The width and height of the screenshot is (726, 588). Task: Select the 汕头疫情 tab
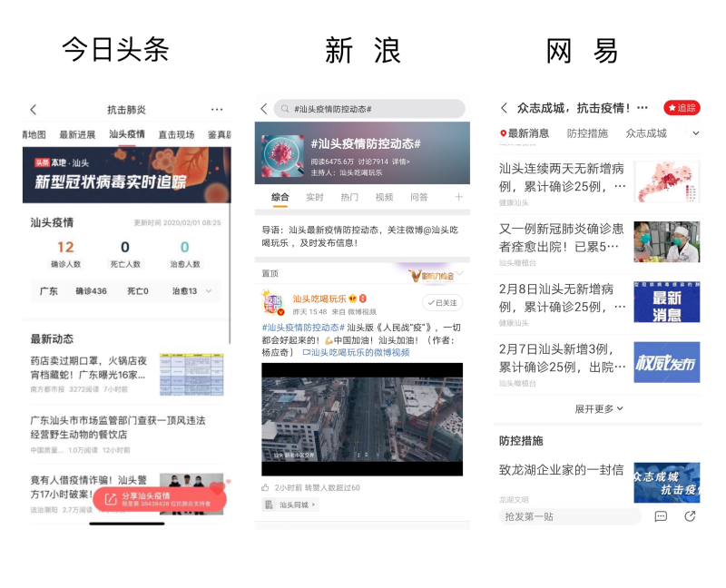(x=127, y=134)
